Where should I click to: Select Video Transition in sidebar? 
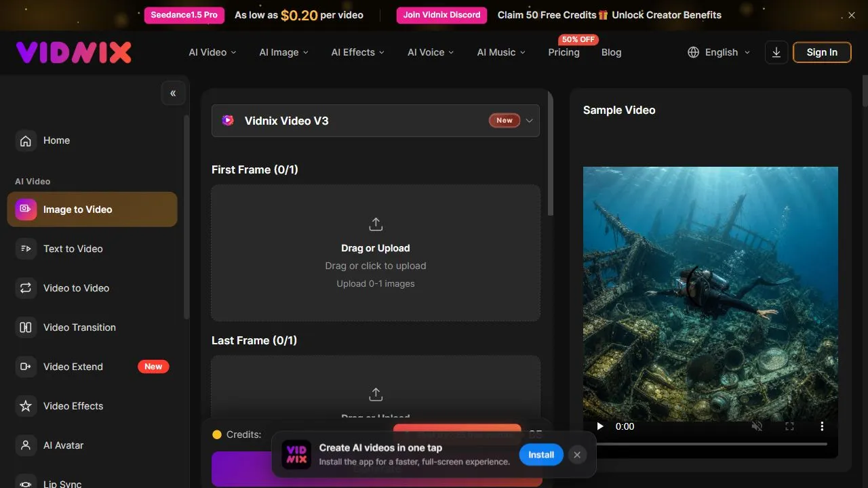pyautogui.click(x=92, y=327)
